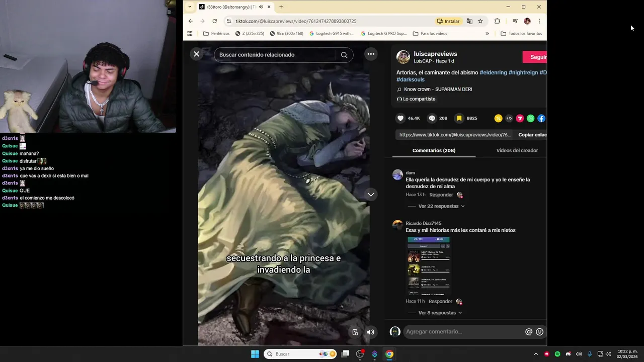The width and height of the screenshot is (644, 362).
Task: Open the luiscapreviews profile avatar
Action: pyautogui.click(x=403, y=57)
